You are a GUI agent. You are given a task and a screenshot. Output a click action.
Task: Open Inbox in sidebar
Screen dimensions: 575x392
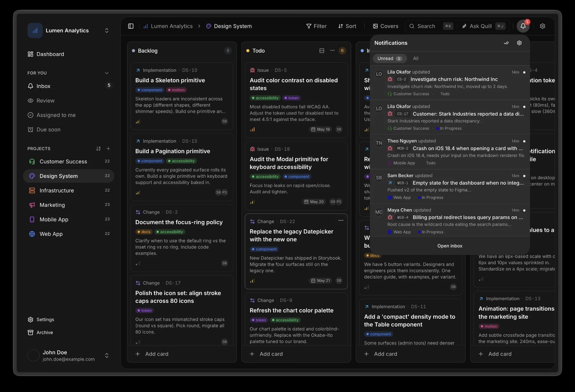pos(69,86)
